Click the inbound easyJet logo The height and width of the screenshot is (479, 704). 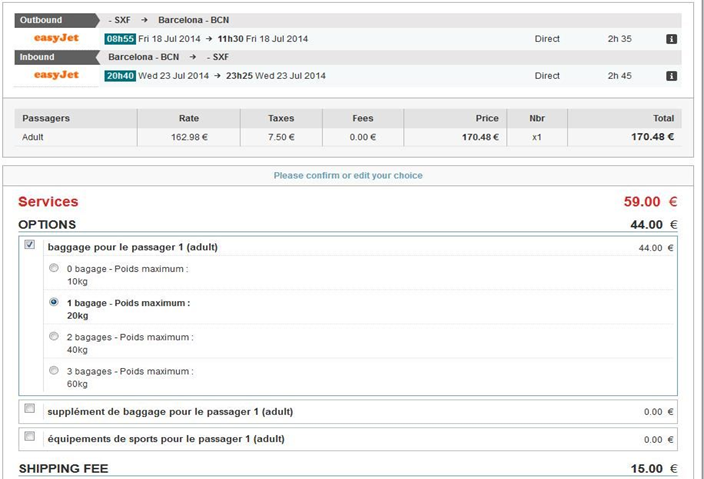(x=56, y=75)
